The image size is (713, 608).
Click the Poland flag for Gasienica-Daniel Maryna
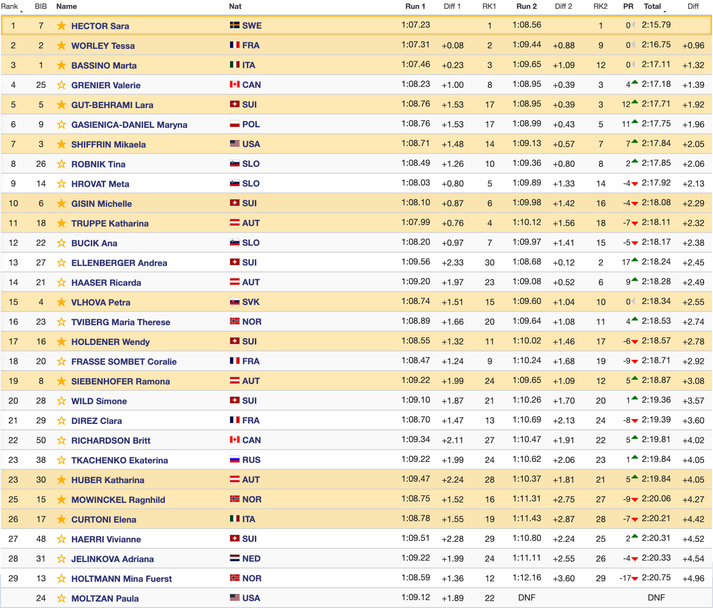(x=234, y=125)
